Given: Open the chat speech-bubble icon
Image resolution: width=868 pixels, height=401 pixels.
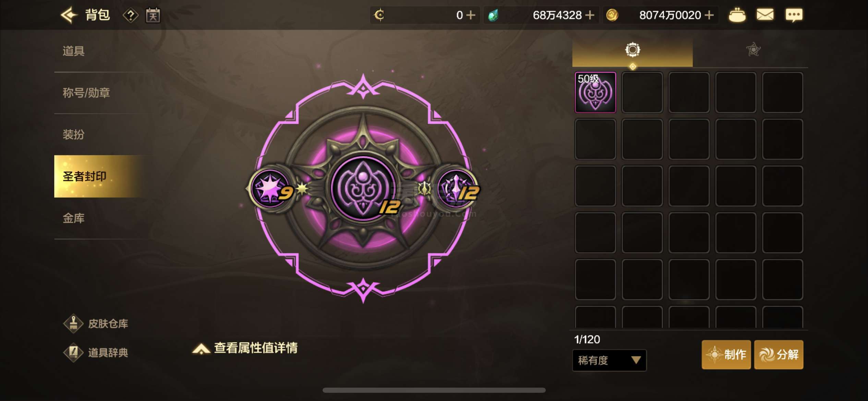Looking at the screenshot, I should [794, 15].
